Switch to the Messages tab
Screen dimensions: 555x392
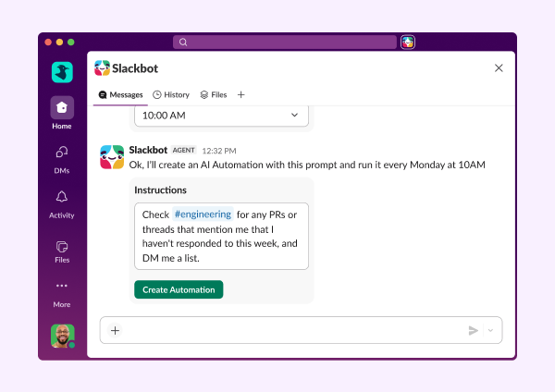[x=121, y=94]
